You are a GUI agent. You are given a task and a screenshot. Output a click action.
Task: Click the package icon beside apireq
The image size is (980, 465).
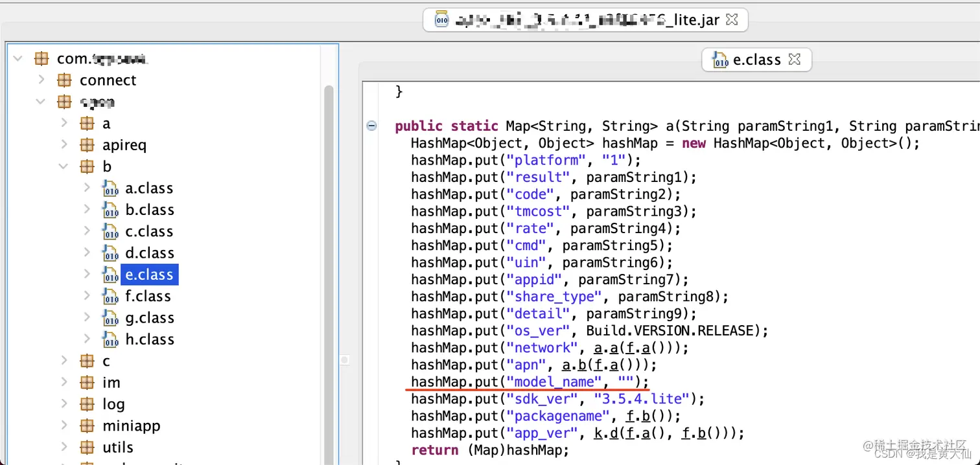87,145
